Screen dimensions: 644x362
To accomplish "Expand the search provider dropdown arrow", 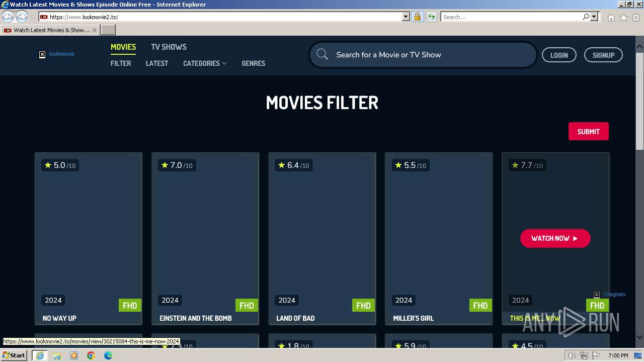I will point(594,17).
